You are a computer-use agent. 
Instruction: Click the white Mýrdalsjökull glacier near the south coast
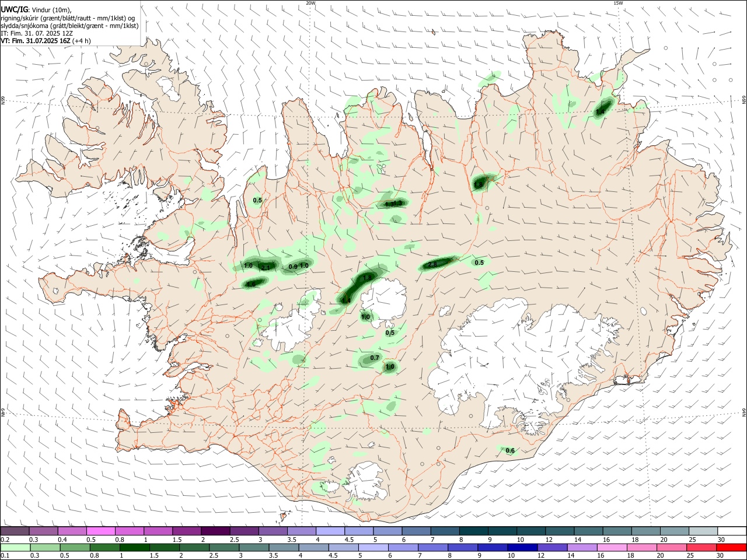[x=366, y=481]
